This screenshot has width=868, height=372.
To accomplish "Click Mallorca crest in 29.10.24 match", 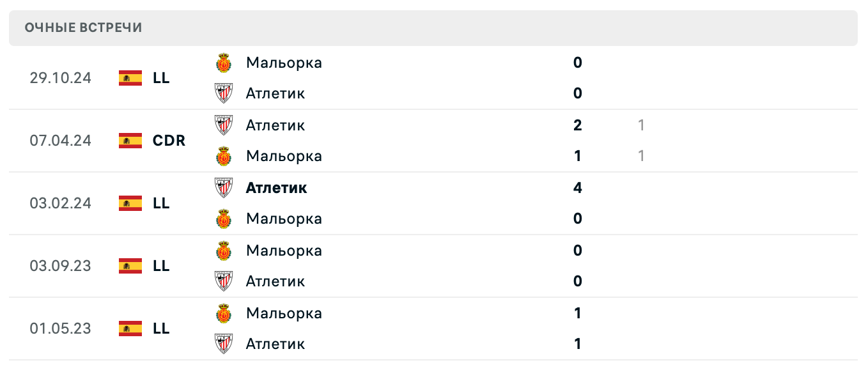I will [224, 63].
